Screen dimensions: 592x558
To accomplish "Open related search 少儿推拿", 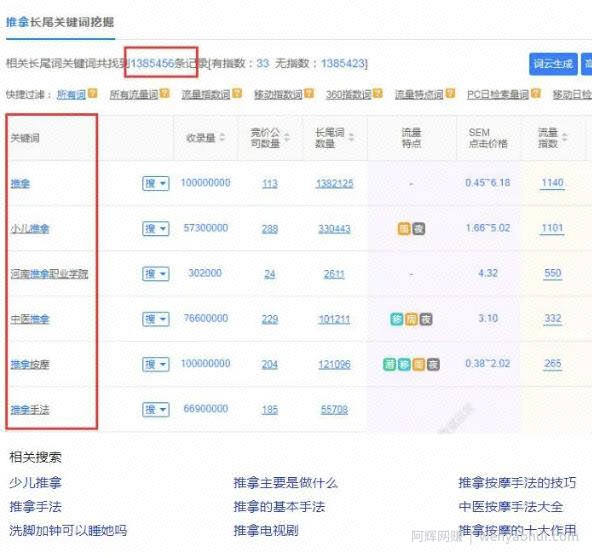I will [35, 482].
